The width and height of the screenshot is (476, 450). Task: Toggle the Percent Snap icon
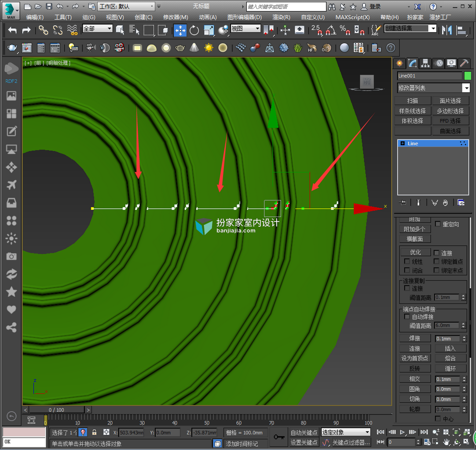pyautogui.click(x=344, y=30)
